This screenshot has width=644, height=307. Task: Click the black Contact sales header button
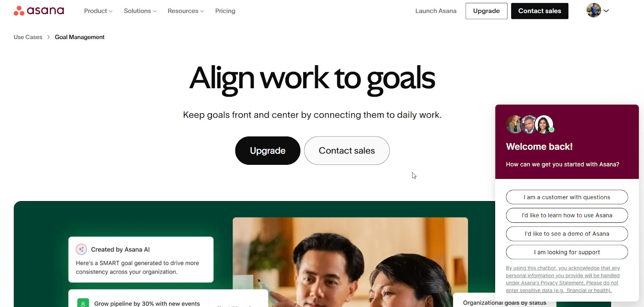(540, 11)
